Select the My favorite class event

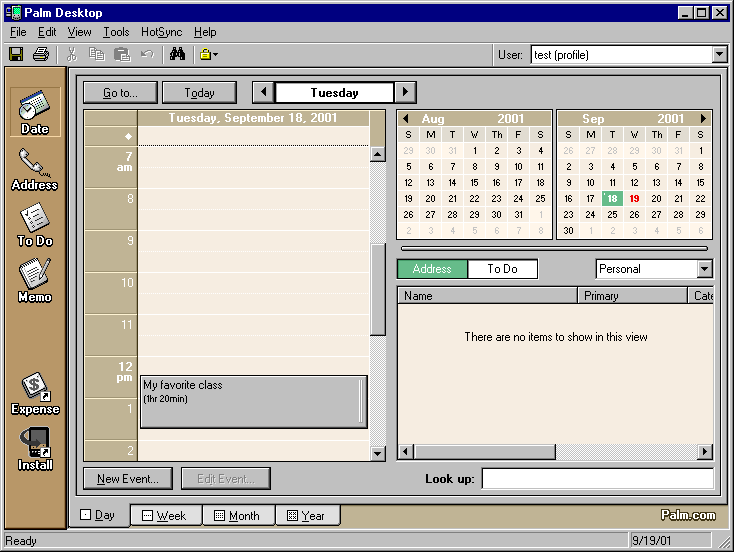coord(254,402)
